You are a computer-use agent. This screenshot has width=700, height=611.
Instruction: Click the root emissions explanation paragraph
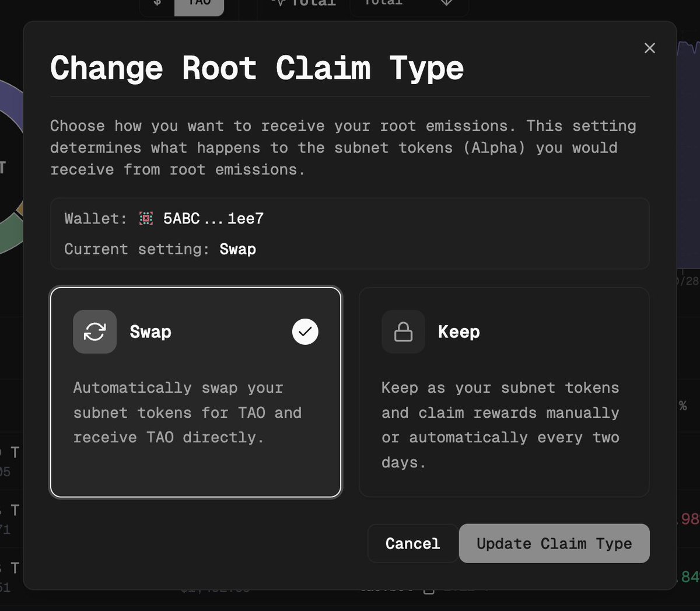coord(343,148)
